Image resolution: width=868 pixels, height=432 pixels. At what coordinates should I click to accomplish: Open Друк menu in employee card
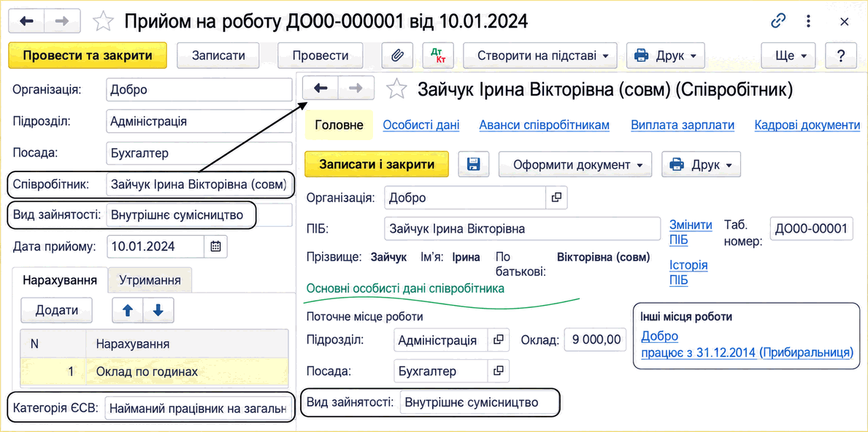701,164
